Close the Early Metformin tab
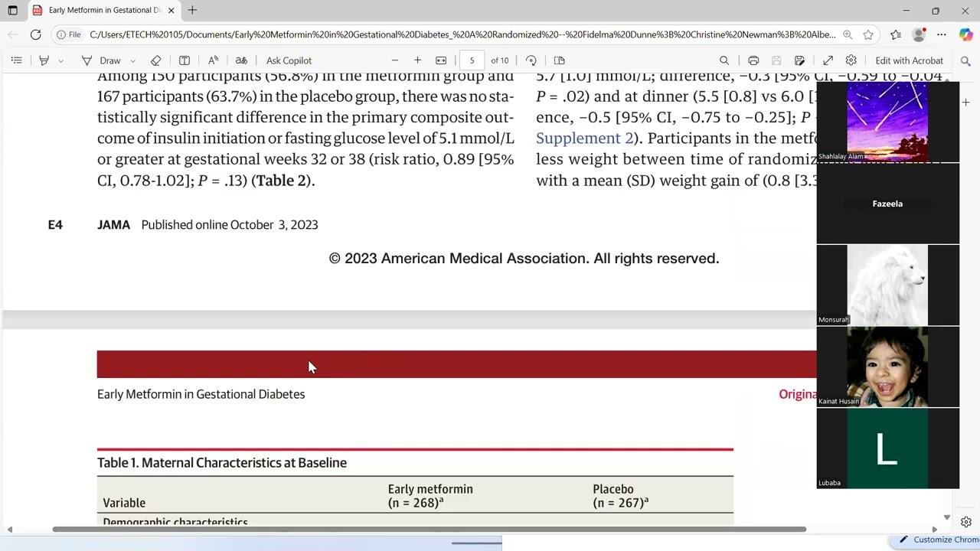Image resolution: width=980 pixels, height=551 pixels. pos(171,11)
